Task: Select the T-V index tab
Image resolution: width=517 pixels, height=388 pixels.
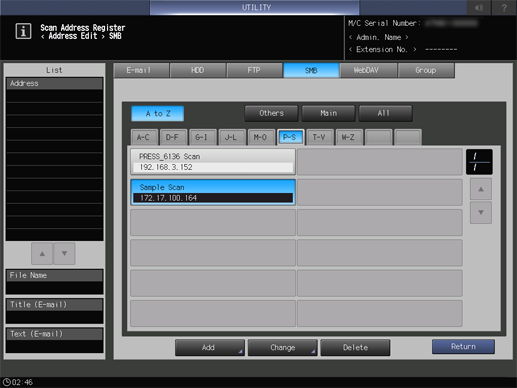Action: (319, 137)
